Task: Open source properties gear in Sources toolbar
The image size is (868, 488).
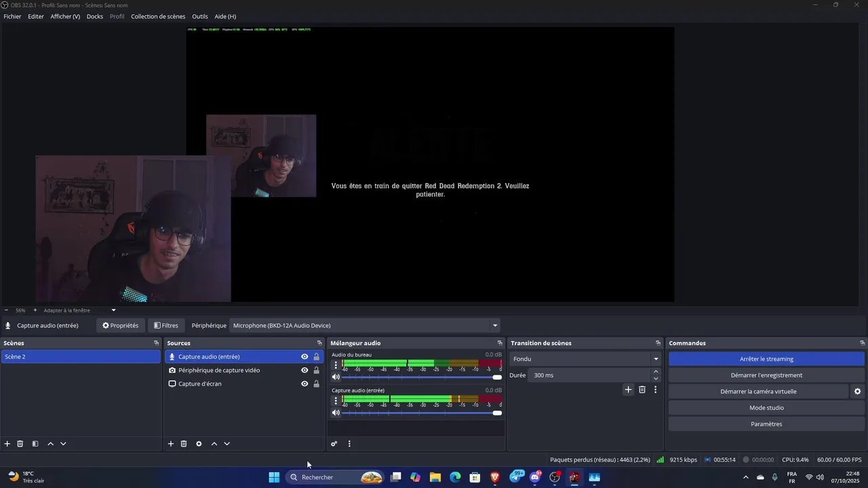Action: (x=199, y=444)
